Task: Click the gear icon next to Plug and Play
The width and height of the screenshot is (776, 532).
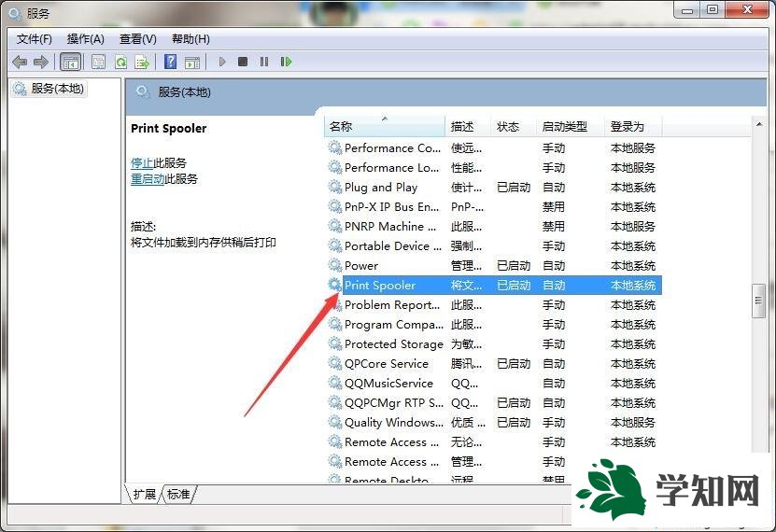Action: pos(335,187)
